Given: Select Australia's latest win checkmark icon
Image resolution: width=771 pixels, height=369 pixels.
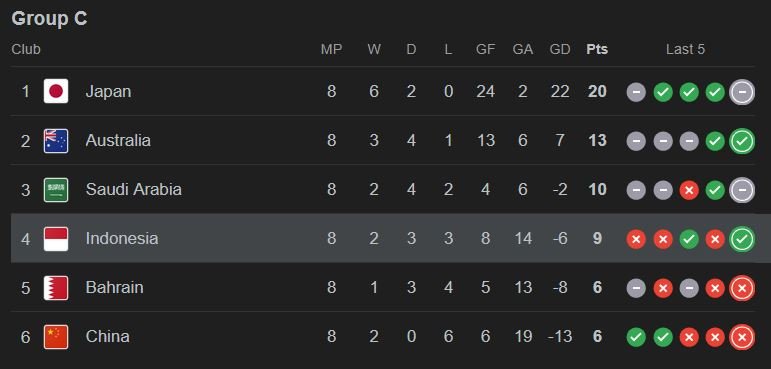Looking at the screenshot, I should [742, 141].
